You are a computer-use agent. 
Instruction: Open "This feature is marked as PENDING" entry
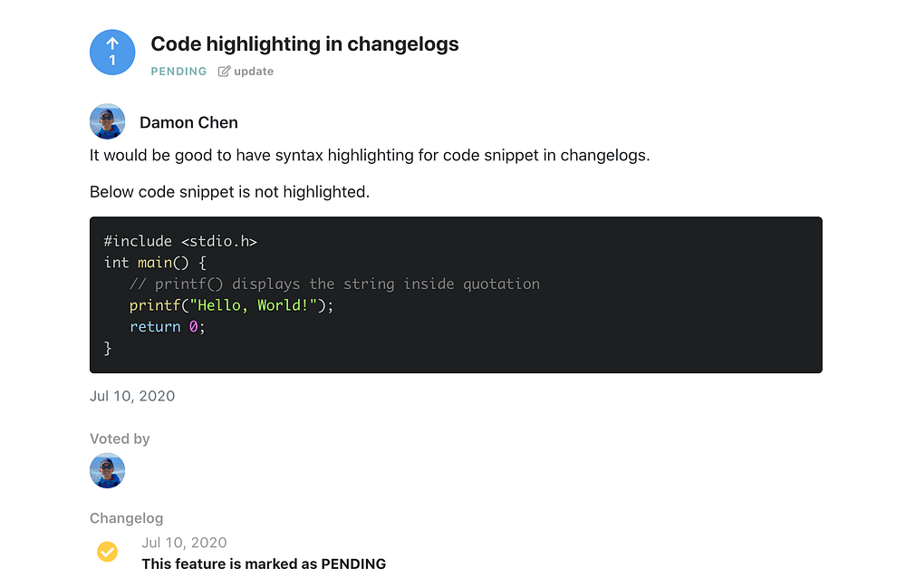pos(264,564)
